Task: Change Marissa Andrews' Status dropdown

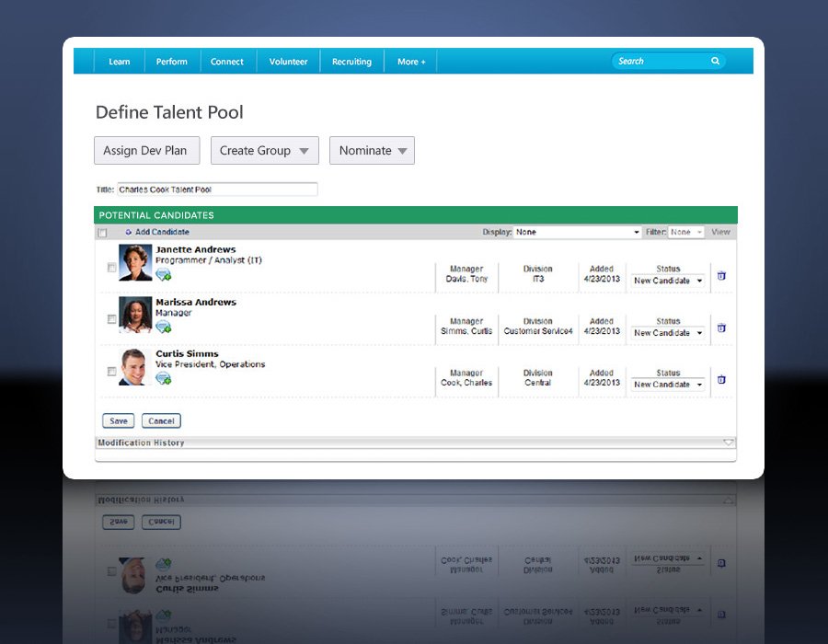Action: tap(668, 333)
